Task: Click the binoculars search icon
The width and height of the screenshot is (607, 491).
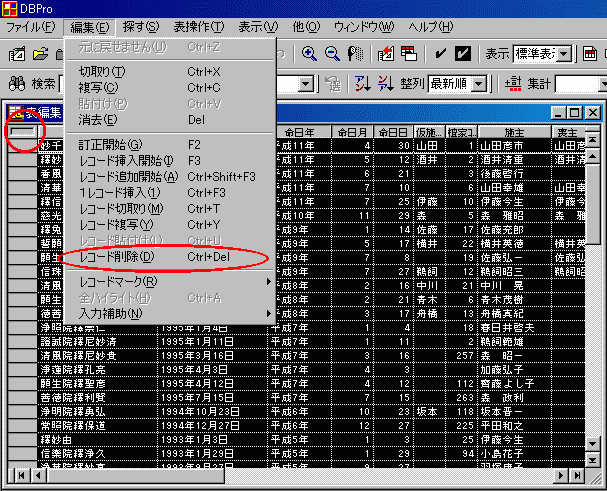Action: tap(17, 83)
